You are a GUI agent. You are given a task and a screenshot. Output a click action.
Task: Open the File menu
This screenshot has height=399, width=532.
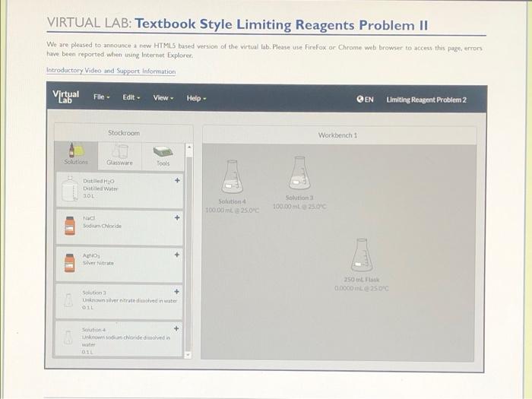pyautogui.click(x=101, y=97)
